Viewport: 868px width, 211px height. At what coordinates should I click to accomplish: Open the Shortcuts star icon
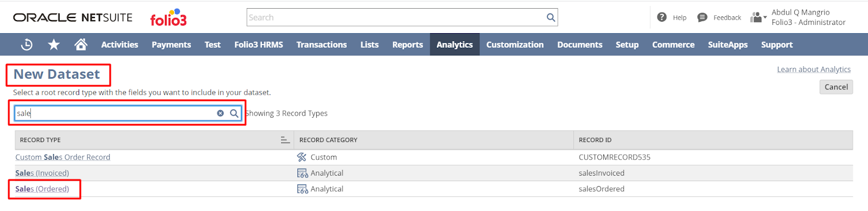click(54, 44)
